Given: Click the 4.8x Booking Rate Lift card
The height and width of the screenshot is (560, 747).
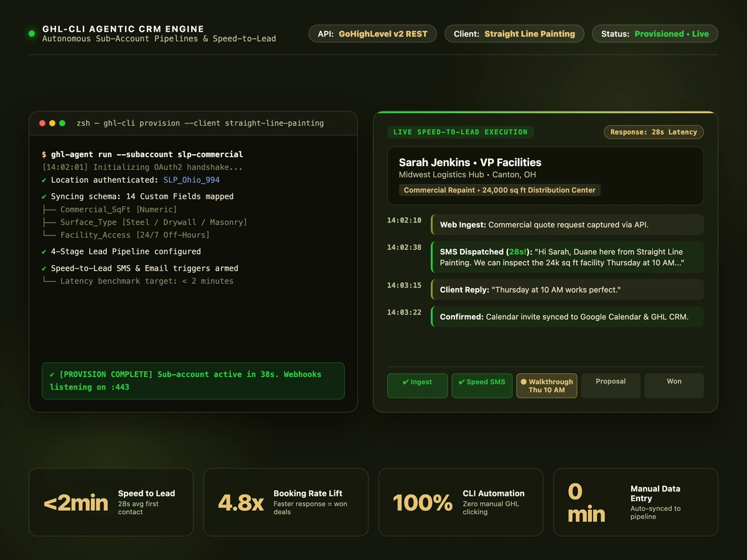Looking at the screenshot, I should (286, 502).
